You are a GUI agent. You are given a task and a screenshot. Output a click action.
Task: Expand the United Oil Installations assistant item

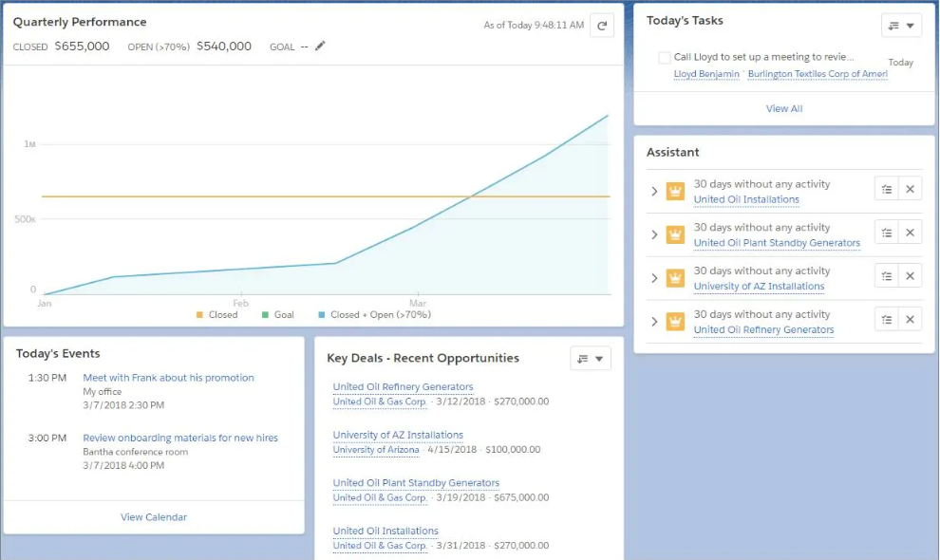pyautogui.click(x=654, y=191)
